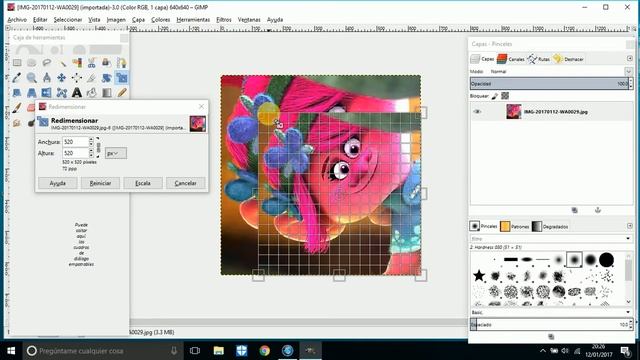Switch to the Deshacer tab
Image resolution: width=640 pixels, height=360 pixels.
(568, 59)
